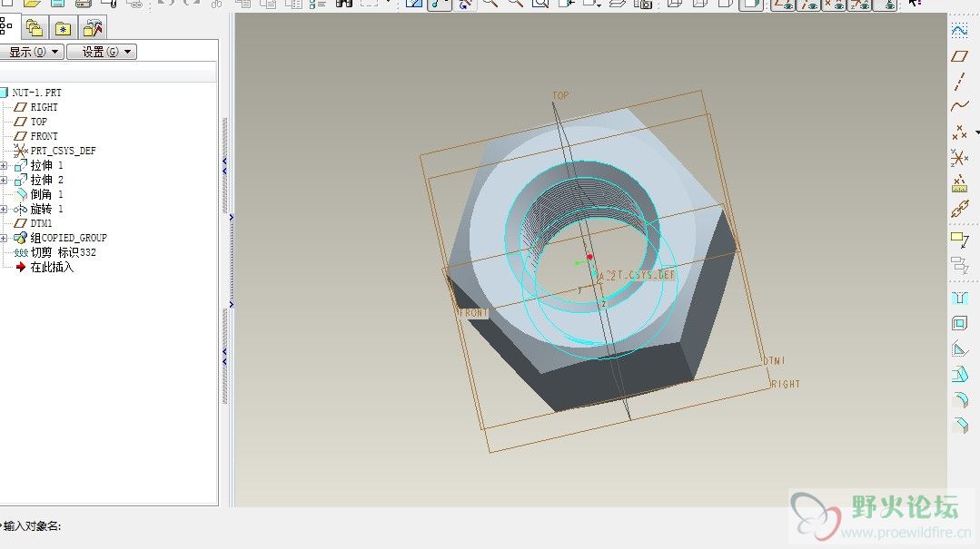Screen dimensions: 980x549
Task: Switch to No Hidden display mode
Action: (725, 4)
